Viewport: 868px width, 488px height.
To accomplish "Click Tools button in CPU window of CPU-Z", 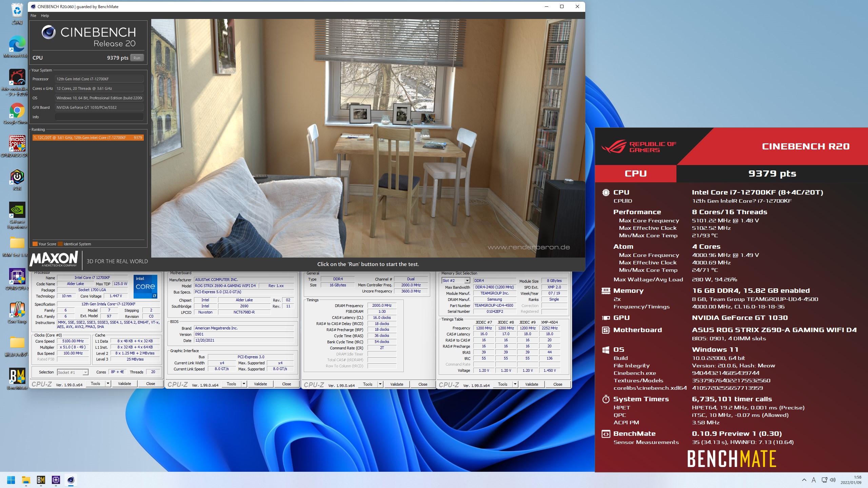I will tap(96, 384).
